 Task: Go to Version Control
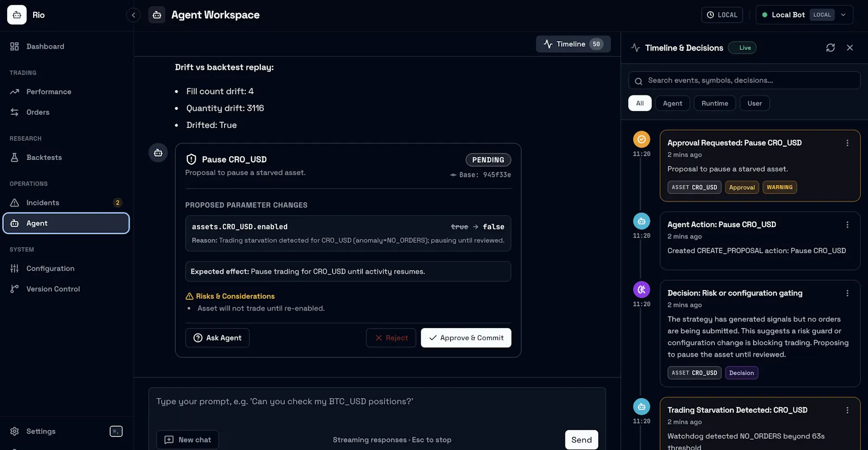click(x=66, y=289)
